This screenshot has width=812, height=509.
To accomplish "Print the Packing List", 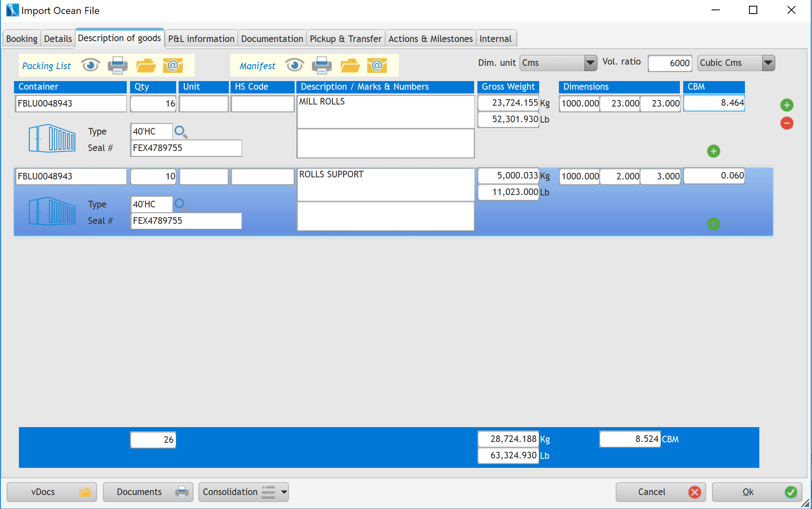I will pyautogui.click(x=117, y=65).
